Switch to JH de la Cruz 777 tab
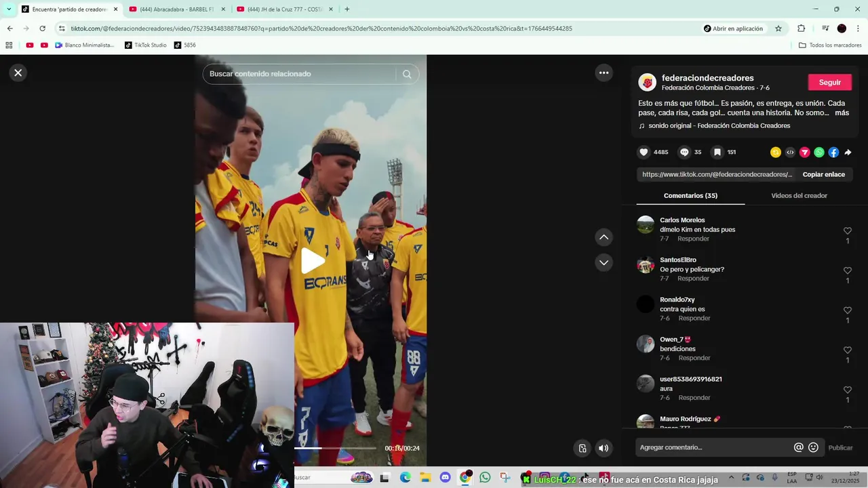 [x=285, y=9]
